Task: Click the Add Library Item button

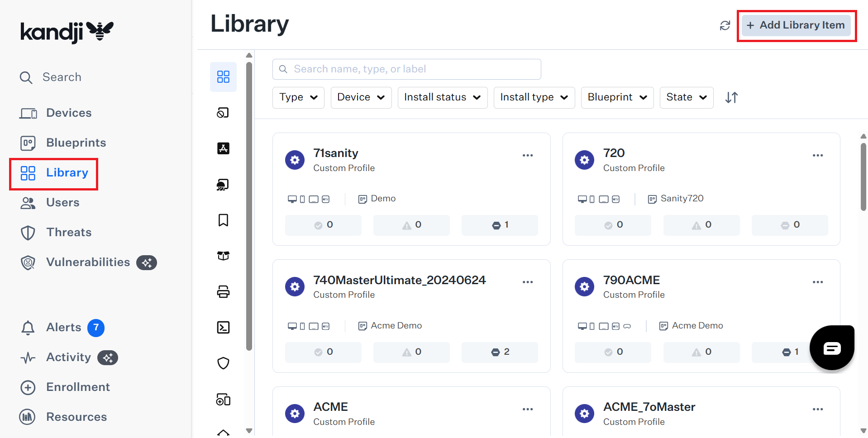Action: [796, 25]
